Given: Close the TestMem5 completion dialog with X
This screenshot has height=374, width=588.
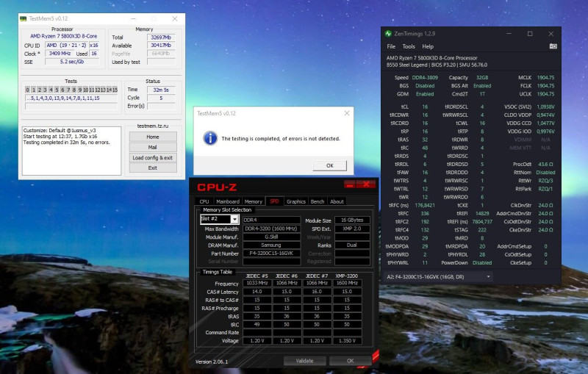Looking at the screenshot, I should 346,113.
